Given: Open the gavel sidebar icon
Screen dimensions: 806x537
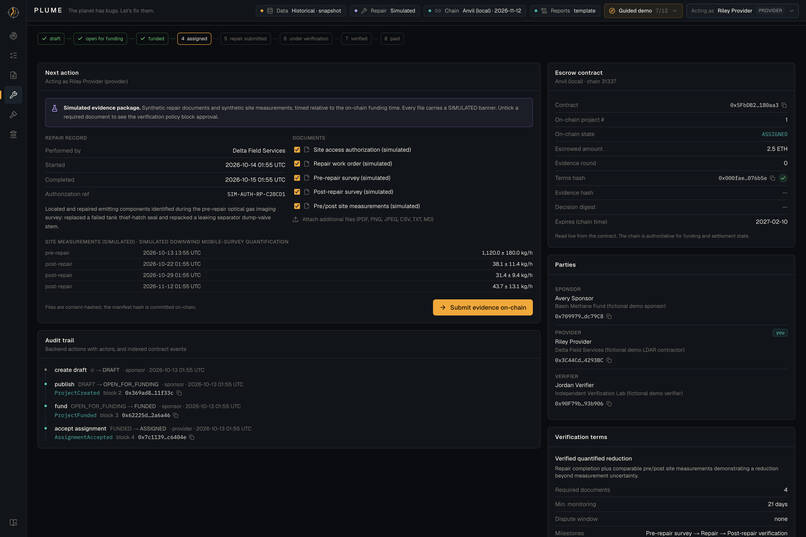Looking at the screenshot, I should click(13, 115).
